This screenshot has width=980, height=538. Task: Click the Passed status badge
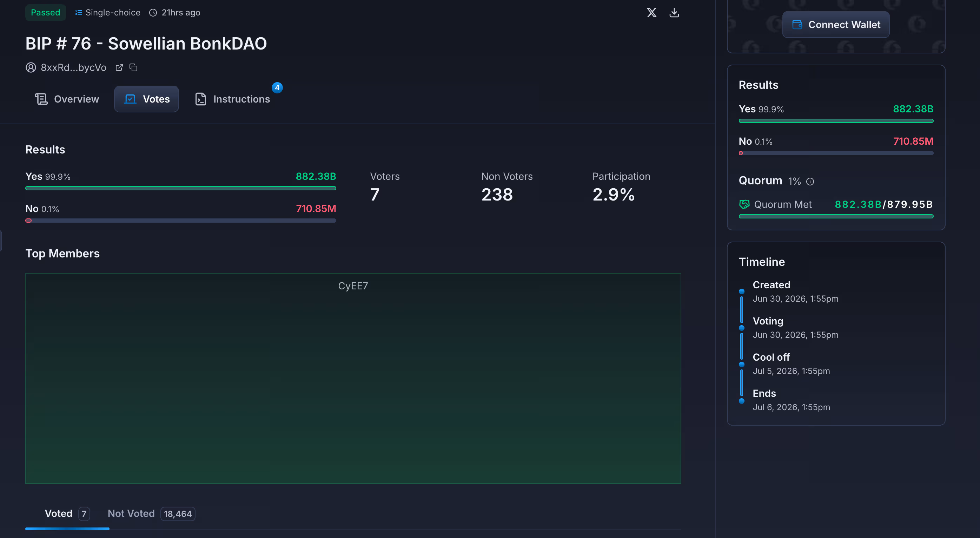coord(45,13)
